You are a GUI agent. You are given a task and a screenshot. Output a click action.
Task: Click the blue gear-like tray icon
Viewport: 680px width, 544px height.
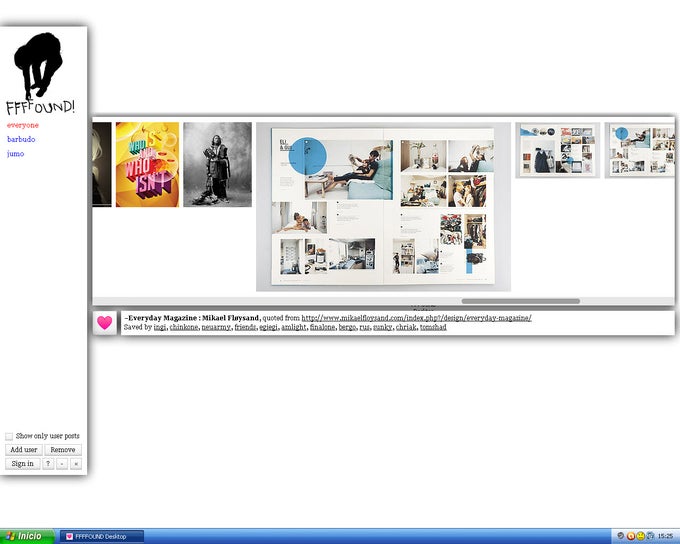pos(650,536)
